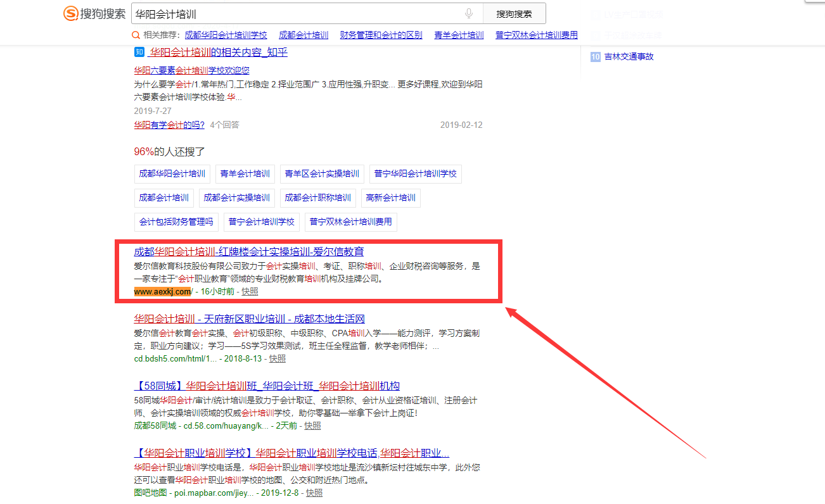Open 【华阳会计职业培训学校】 result title
The width and height of the screenshot is (825, 504).
tap(291, 453)
